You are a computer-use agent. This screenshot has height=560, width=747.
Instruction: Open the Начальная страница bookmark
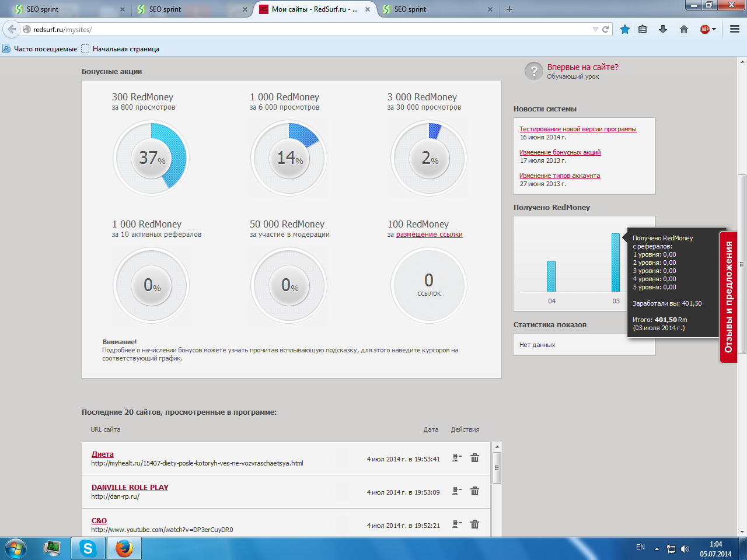tap(120, 49)
